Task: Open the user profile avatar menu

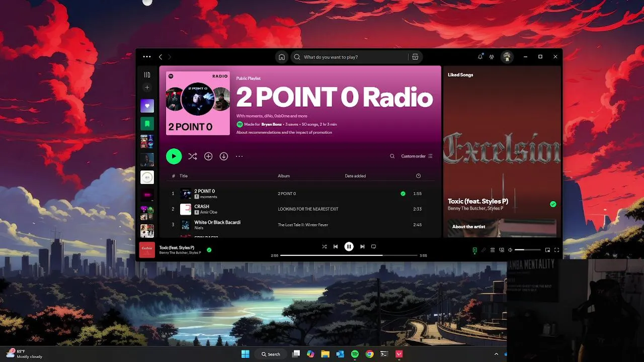Action: [x=507, y=57]
